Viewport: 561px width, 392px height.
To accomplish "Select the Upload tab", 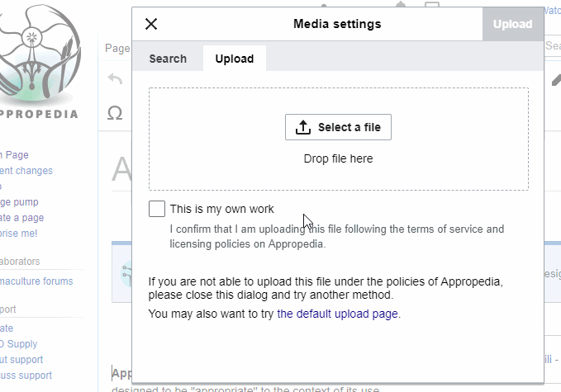I will (x=235, y=59).
